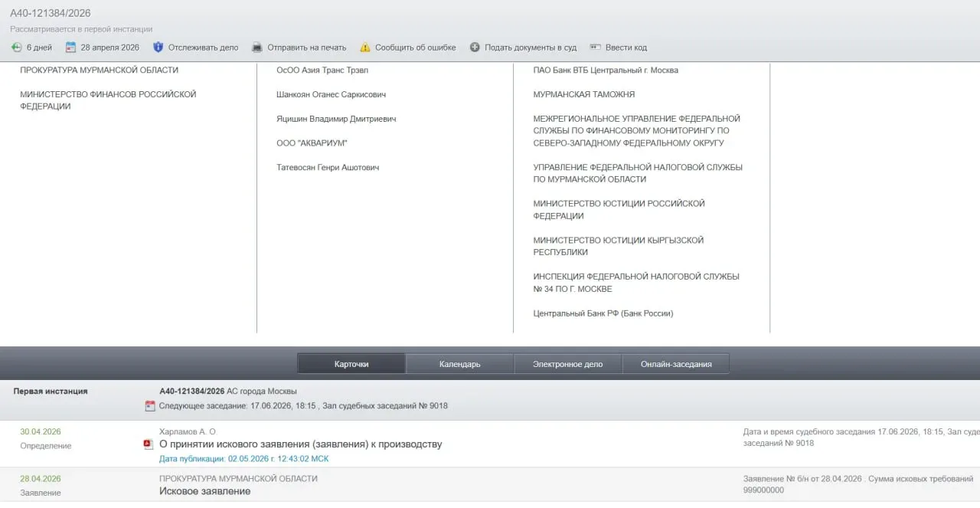Viewport: 980px width, 508px height.
Task: Open the Онлайн-заседания tab
Action: pyautogui.click(x=676, y=364)
